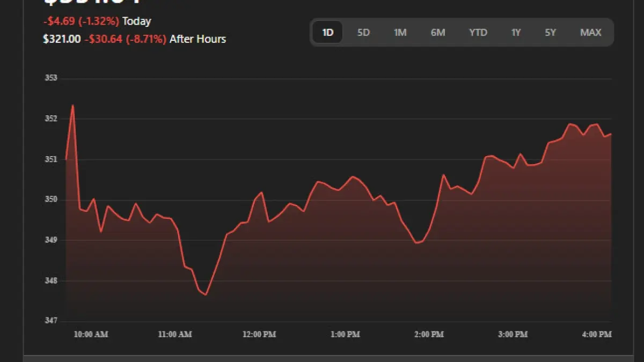Open the 6M chart view
This screenshot has width=644, height=362.
[x=437, y=33]
